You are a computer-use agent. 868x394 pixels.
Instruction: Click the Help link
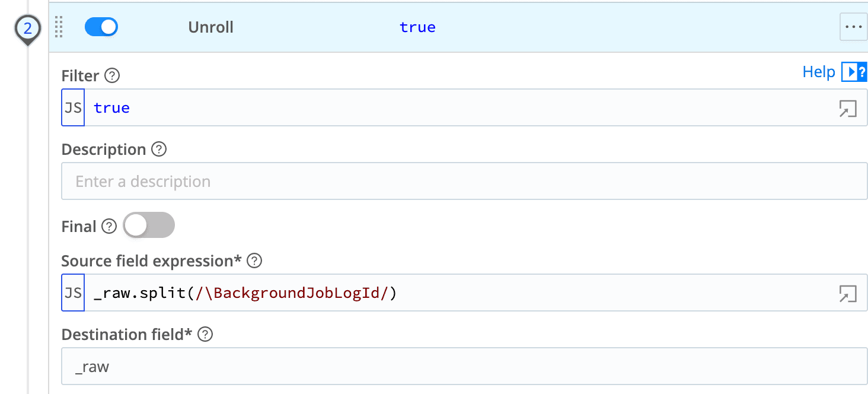pyautogui.click(x=819, y=72)
